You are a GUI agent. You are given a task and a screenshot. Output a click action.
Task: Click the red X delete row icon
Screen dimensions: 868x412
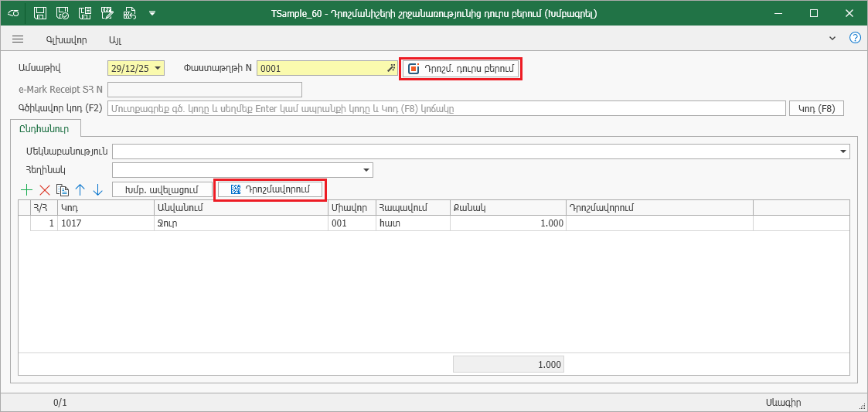45,189
